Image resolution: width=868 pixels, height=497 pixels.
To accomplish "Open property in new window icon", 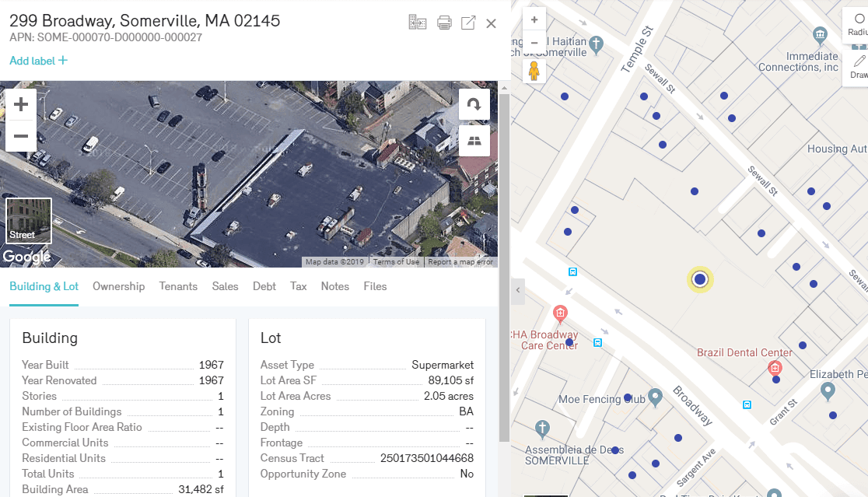I will click(468, 23).
